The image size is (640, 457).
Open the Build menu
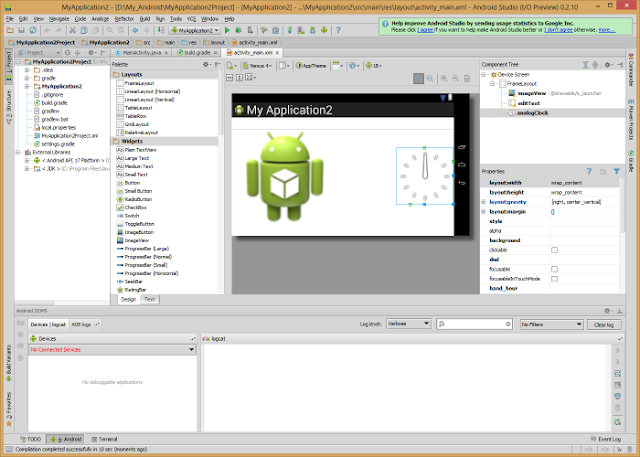[x=145, y=19]
